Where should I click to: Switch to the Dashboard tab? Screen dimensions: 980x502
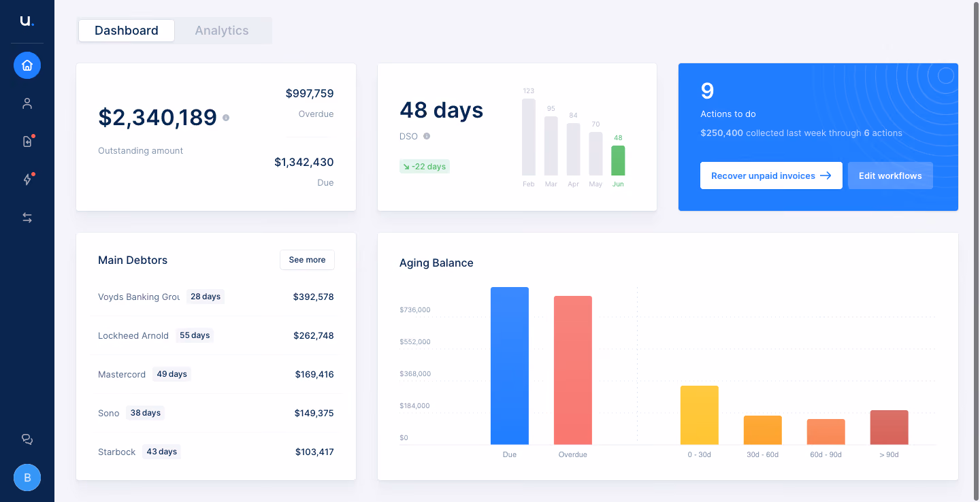[127, 31]
